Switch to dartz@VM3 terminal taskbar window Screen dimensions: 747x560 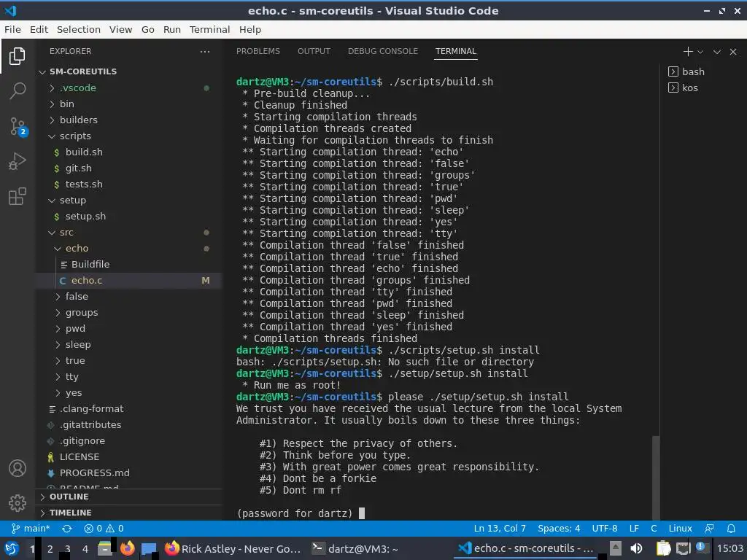pyautogui.click(x=355, y=548)
